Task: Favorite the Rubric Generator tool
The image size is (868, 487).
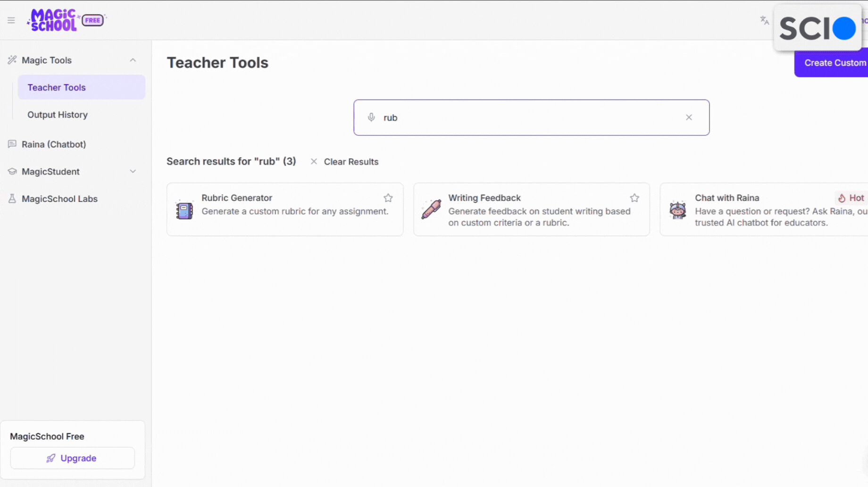Action: [x=388, y=198]
